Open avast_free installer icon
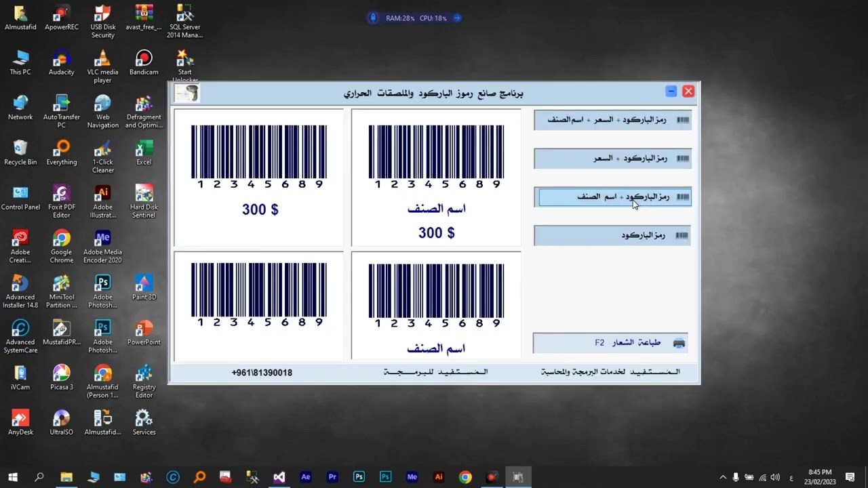Viewport: 868px width, 488px height. tap(144, 18)
